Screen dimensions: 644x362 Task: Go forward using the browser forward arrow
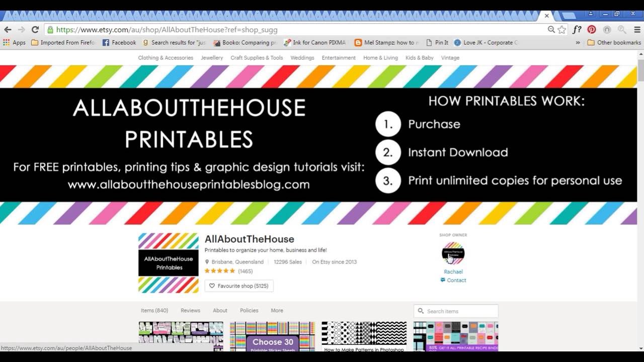point(21,30)
